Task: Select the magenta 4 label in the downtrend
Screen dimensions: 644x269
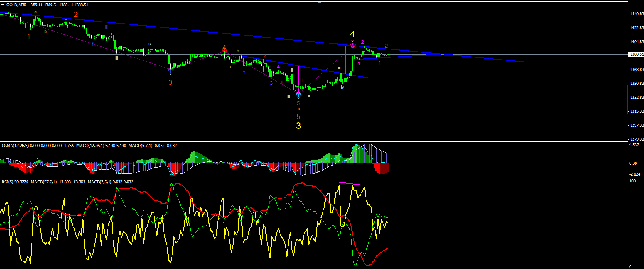Action: point(278,67)
